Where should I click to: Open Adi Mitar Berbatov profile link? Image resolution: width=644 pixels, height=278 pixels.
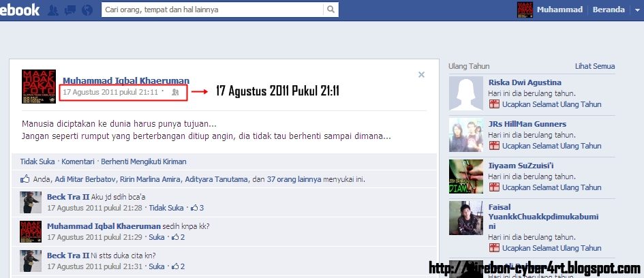tap(85, 179)
